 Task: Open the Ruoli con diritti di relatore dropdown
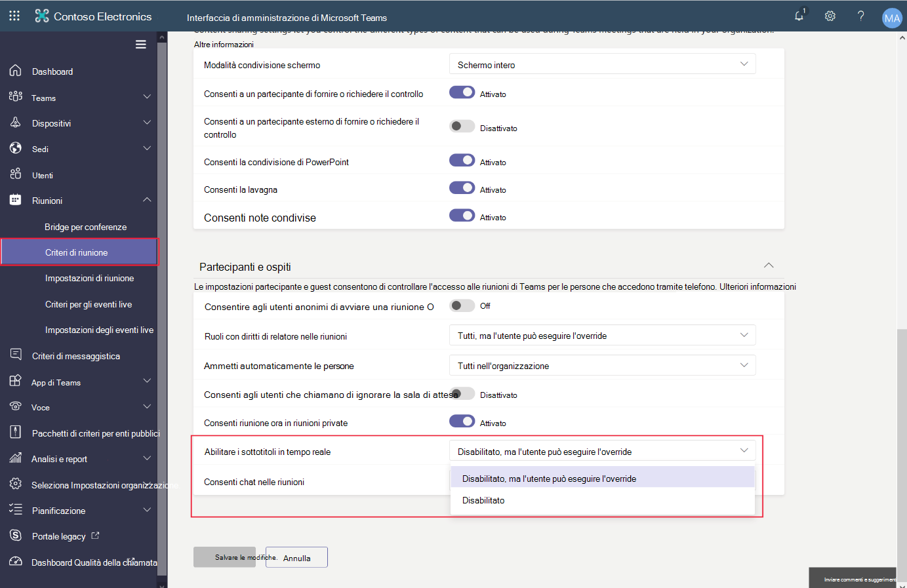point(602,335)
